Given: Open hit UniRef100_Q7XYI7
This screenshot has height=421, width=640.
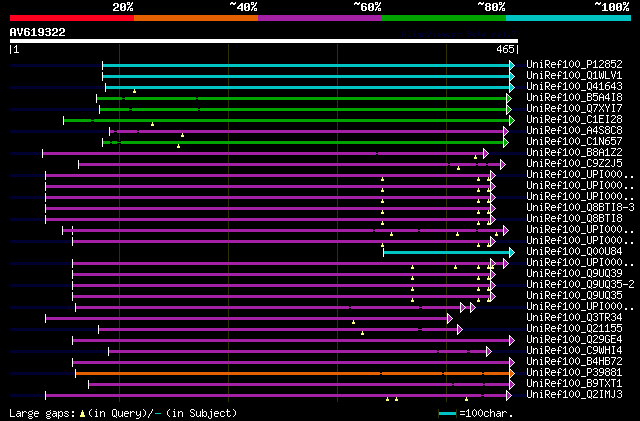Looking at the screenshot, I should click(x=574, y=109).
